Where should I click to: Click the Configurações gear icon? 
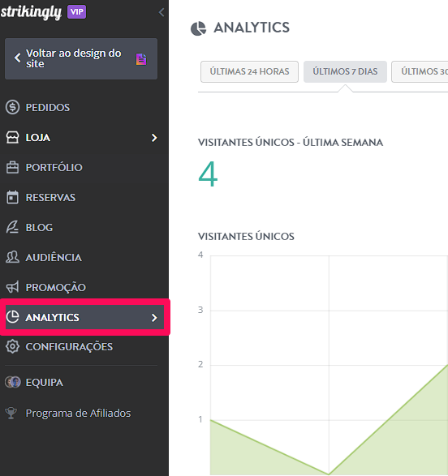click(x=12, y=346)
